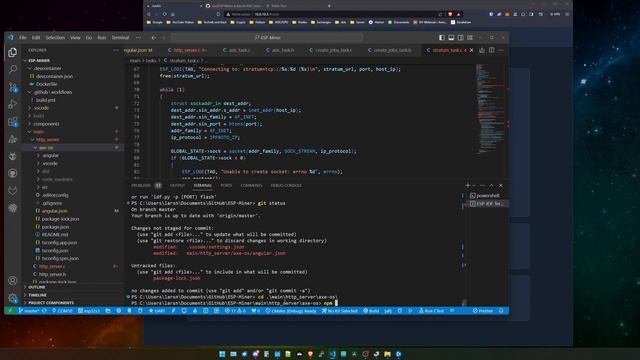Open notifications bell in status bar
The image size is (640, 360).
pyautogui.click(x=501, y=311)
